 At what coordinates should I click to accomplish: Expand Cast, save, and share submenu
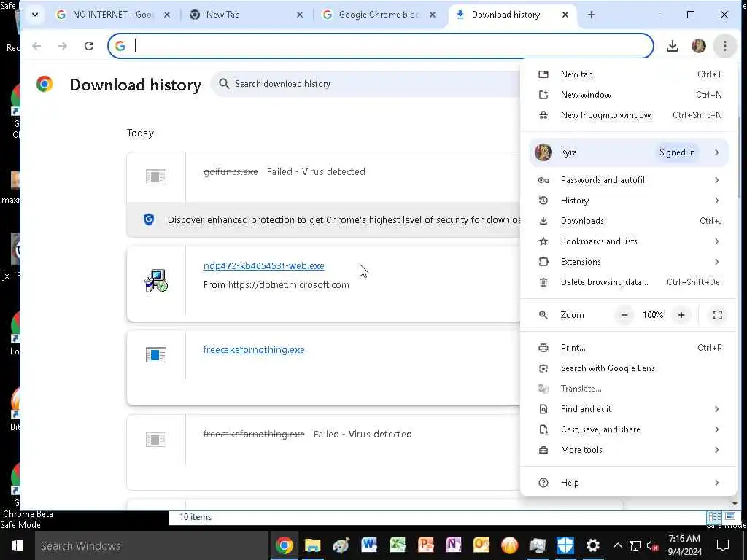point(629,429)
